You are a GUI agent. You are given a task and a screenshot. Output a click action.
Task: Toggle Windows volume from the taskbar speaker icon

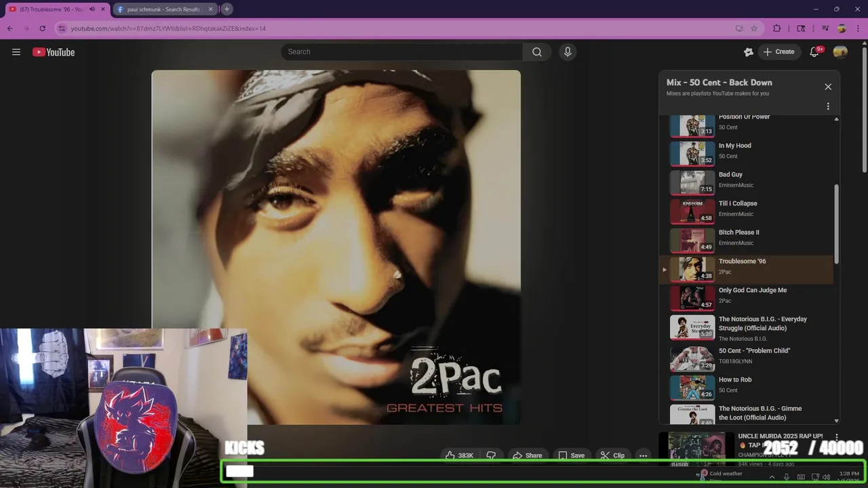point(826,477)
